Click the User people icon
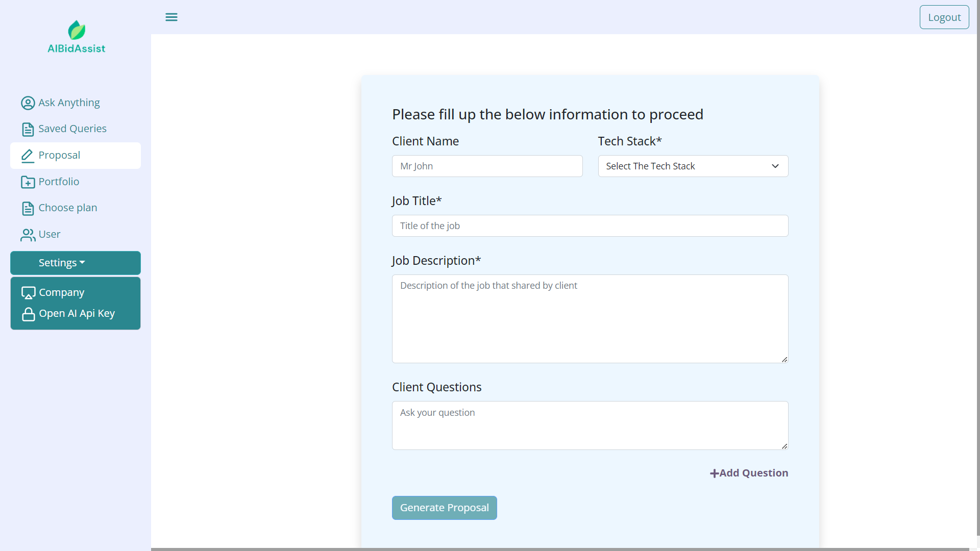Screen dimensions: 980x551 point(28,235)
